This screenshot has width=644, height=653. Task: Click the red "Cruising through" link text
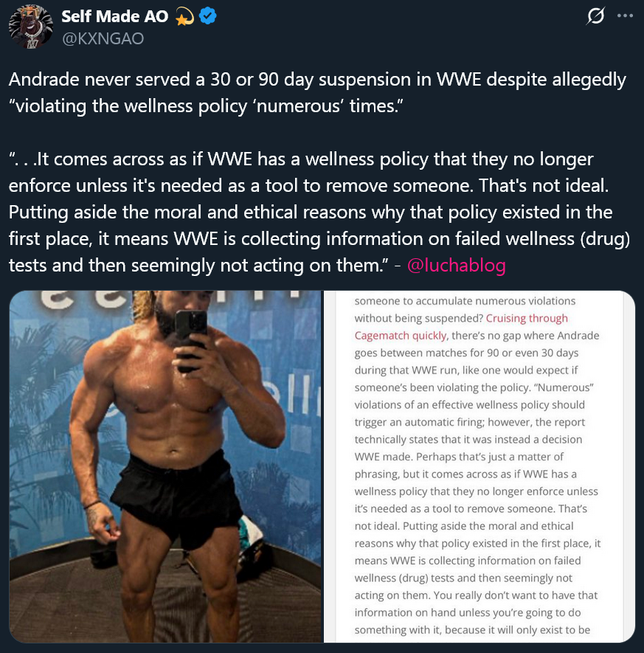coord(527,318)
